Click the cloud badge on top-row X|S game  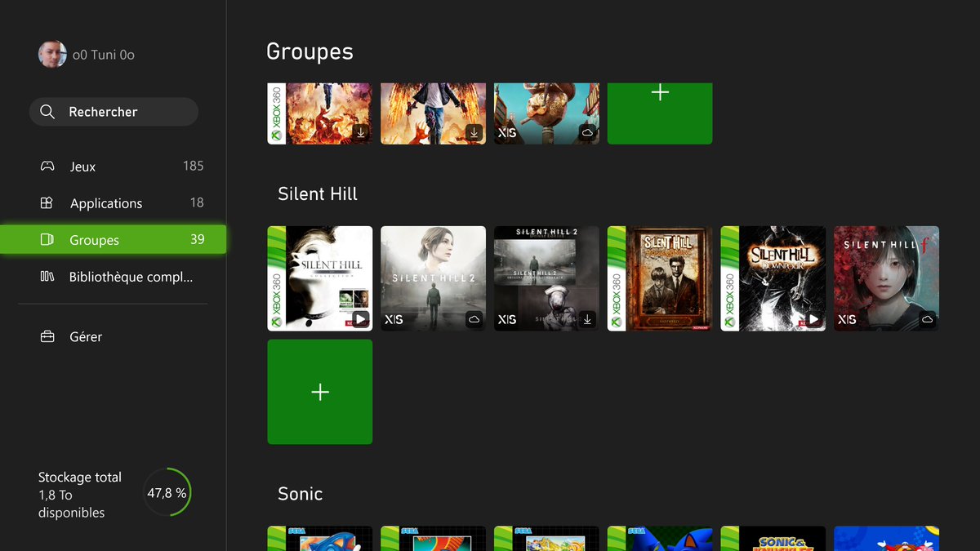point(588,132)
